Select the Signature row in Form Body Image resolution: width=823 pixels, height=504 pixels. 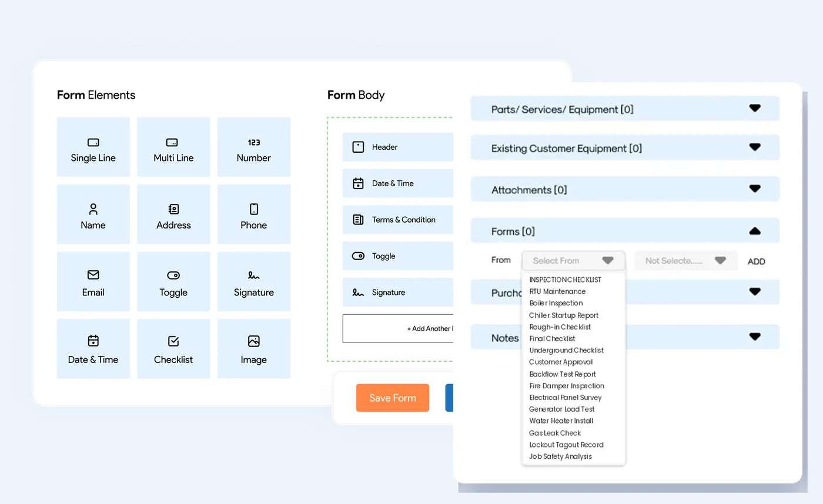click(x=398, y=293)
